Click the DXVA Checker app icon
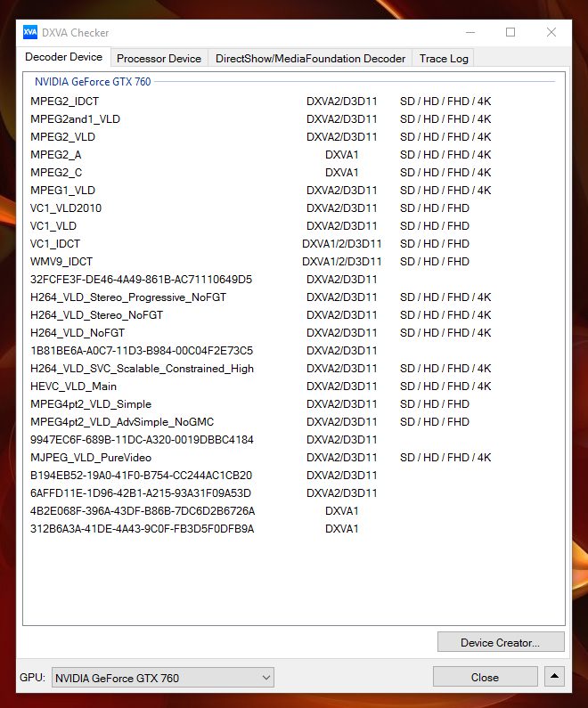This screenshot has height=708, width=588. pyautogui.click(x=30, y=33)
